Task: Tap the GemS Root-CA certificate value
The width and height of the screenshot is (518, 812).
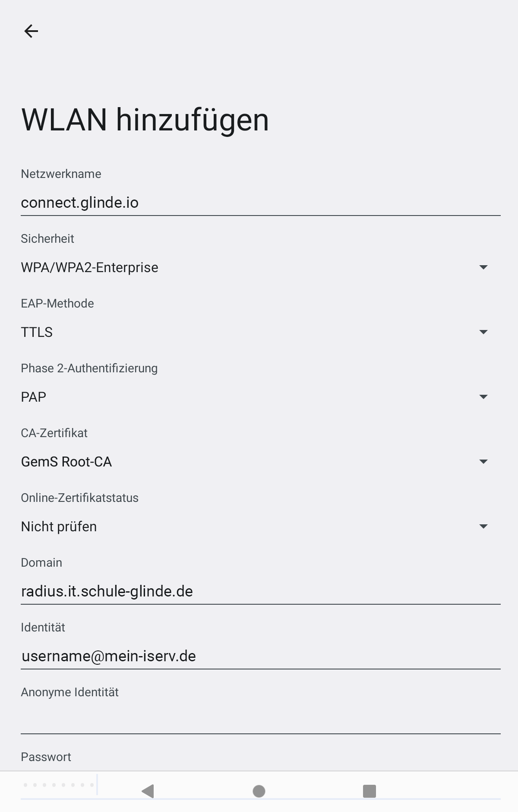Action: pyautogui.click(x=66, y=462)
